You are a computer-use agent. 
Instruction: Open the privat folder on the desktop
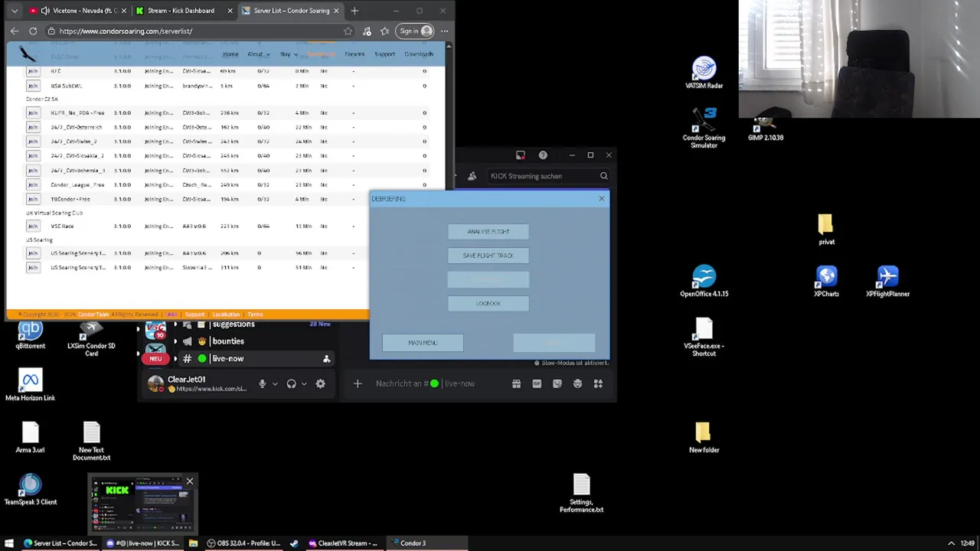click(826, 230)
